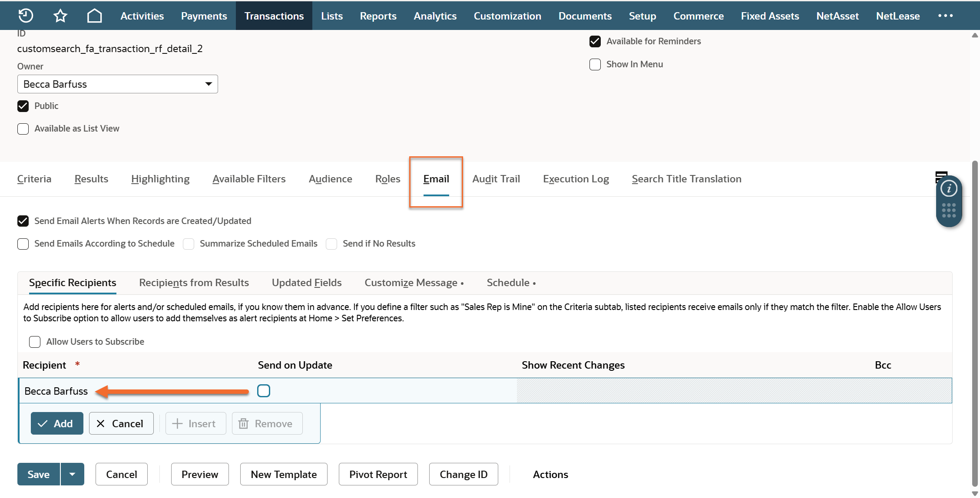The width and height of the screenshot is (980, 498).
Task: Click the dotted grid handle icon
Action: coord(949,211)
